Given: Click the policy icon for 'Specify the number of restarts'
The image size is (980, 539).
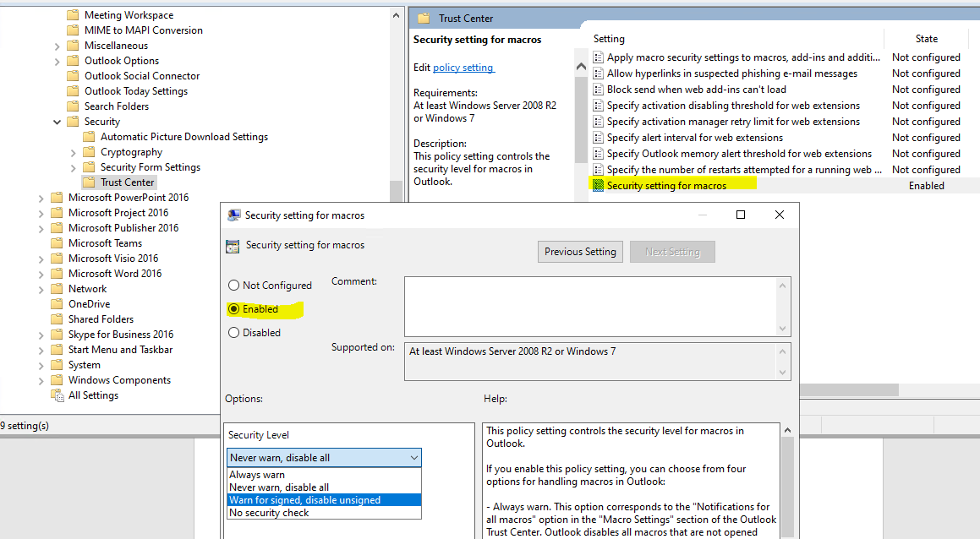Looking at the screenshot, I should [x=598, y=170].
